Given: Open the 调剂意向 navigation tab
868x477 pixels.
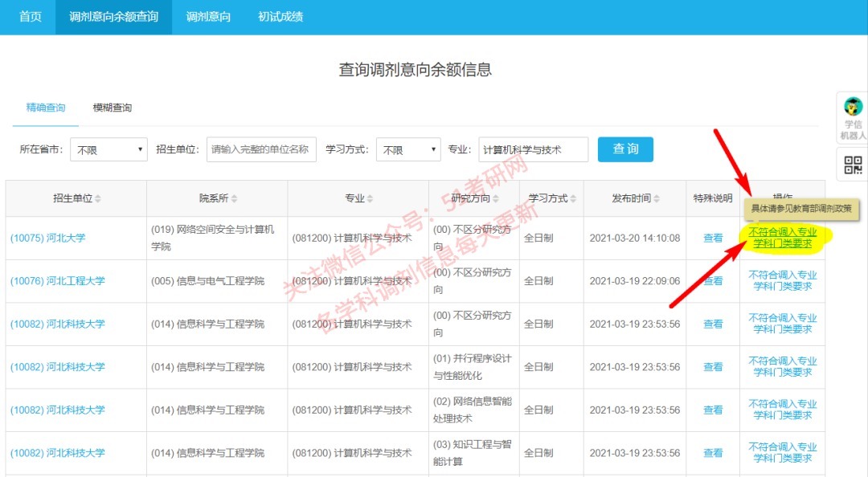Looking at the screenshot, I should click(x=208, y=16).
